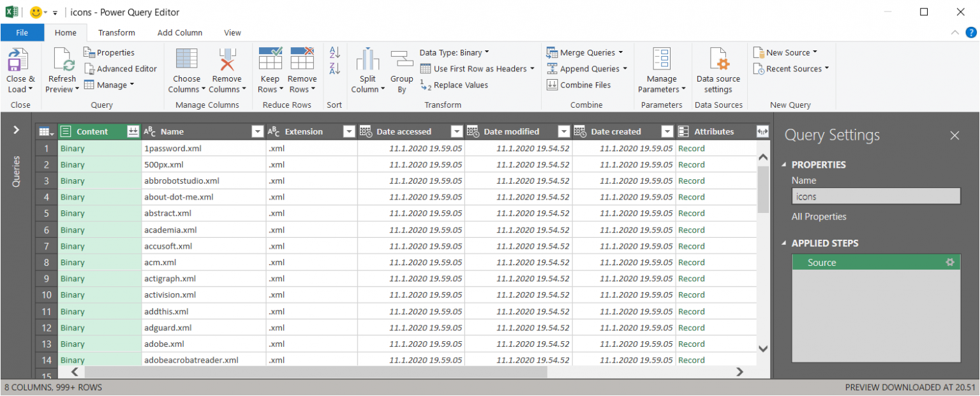Sort descending with the Z-A icon
980x396 pixels.
335,68
